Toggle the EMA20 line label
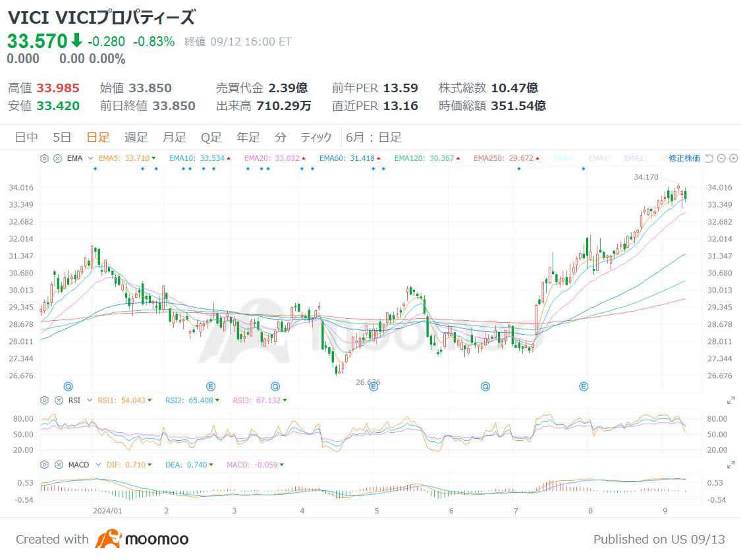Viewport: 741px width, 560px height. point(275,158)
